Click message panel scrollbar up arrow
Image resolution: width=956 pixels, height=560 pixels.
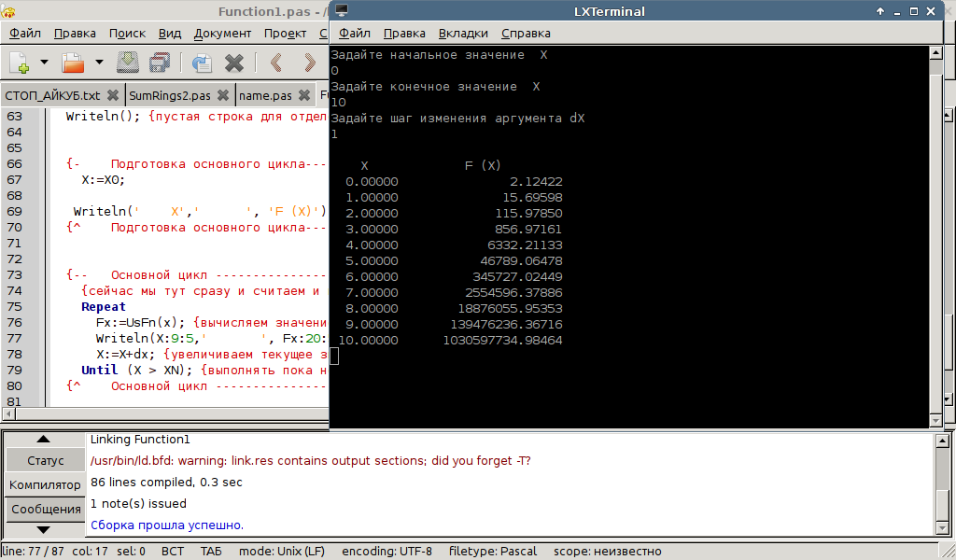click(x=942, y=440)
